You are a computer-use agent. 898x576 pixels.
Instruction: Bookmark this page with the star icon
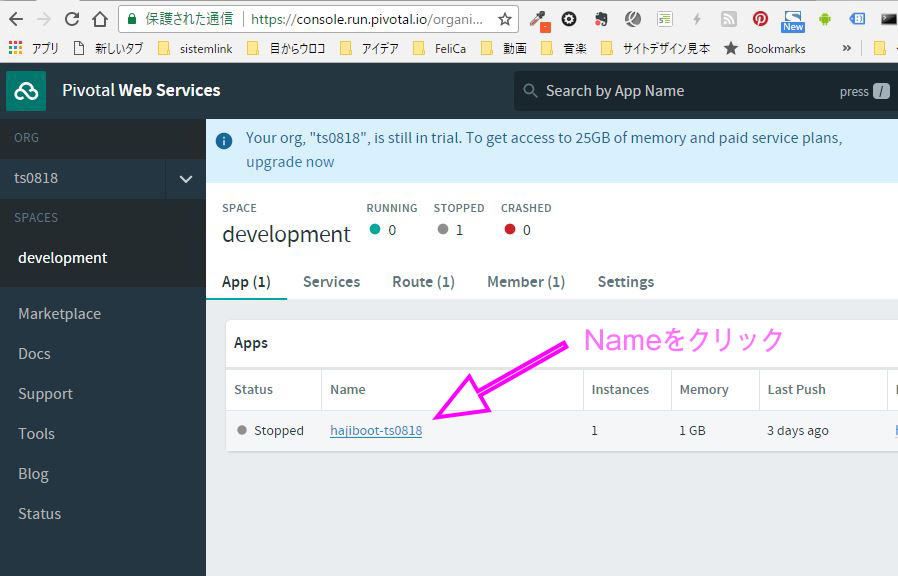click(505, 19)
